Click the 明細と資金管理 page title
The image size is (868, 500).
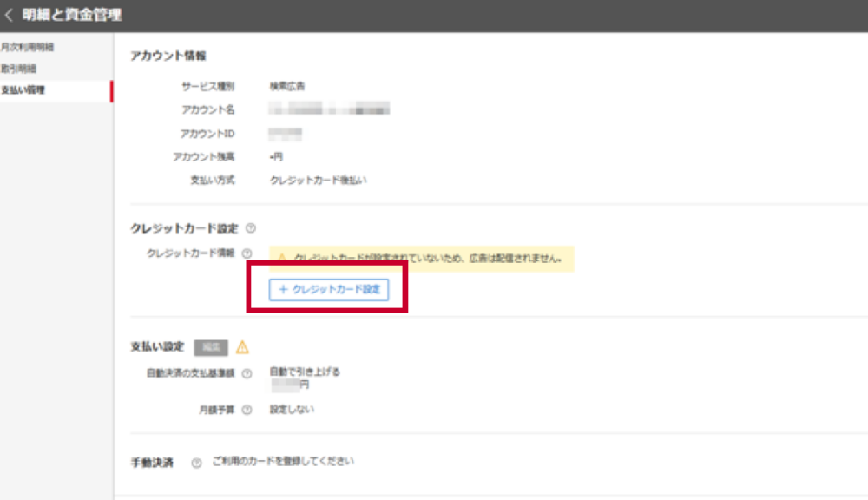pyautogui.click(x=72, y=15)
